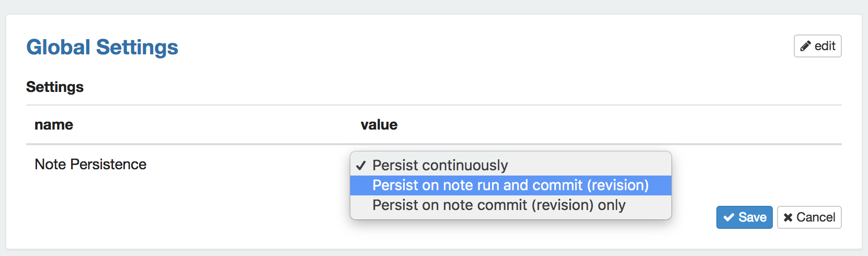868x256 pixels.
Task: Click the tick mark beside Persist continuously
Action: pos(361,166)
